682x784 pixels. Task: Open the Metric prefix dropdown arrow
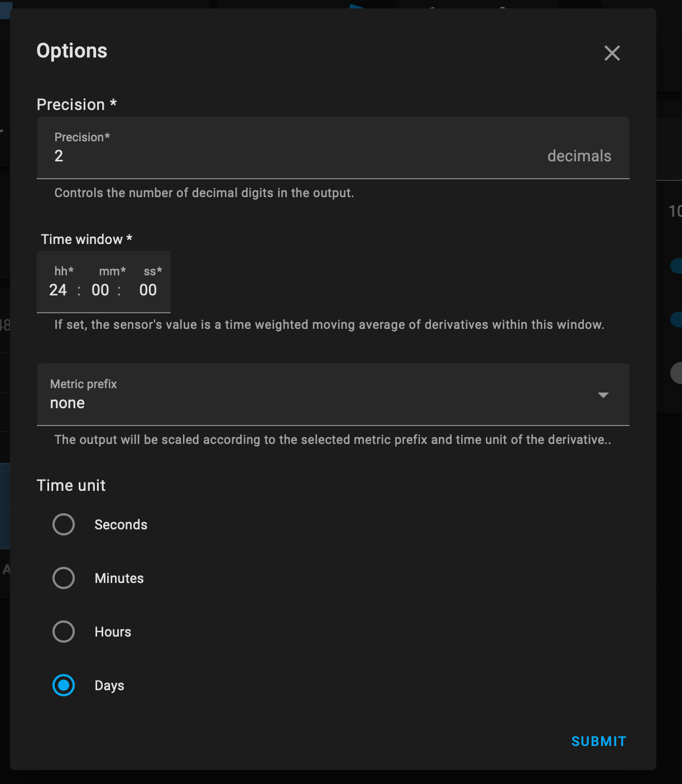pos(603,395)
